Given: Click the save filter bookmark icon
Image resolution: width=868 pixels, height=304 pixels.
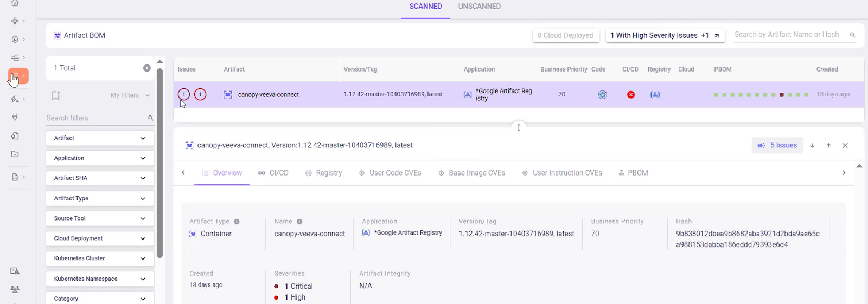Looking at the screenshot, I should click(56, 95).
